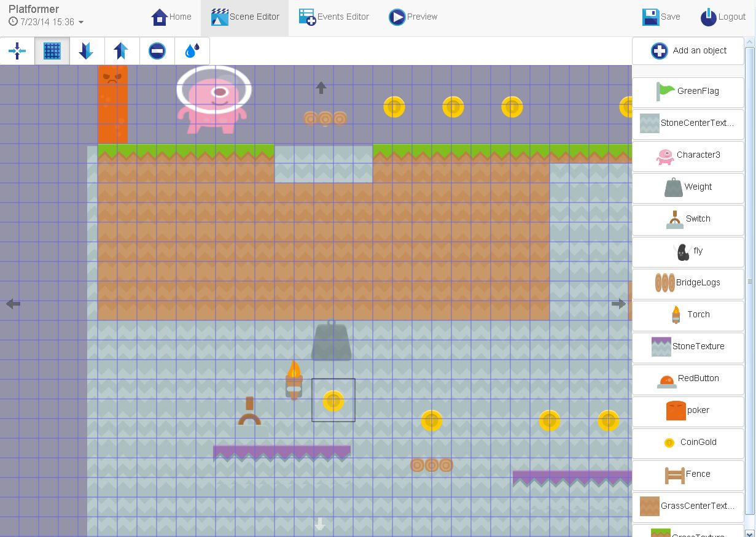Click the center scene crosshair icon
Viewport: 756px width, 537px height.
[17, 51]
